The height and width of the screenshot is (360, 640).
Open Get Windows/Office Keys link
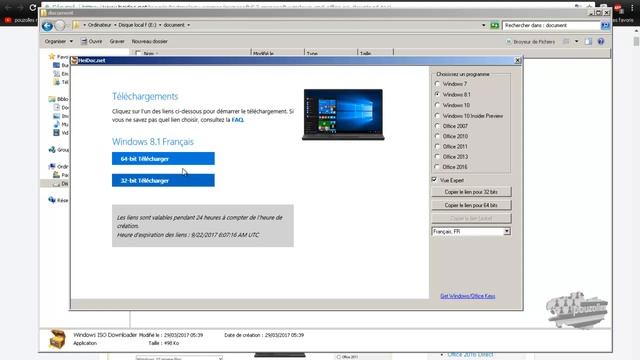pos(468,296)
